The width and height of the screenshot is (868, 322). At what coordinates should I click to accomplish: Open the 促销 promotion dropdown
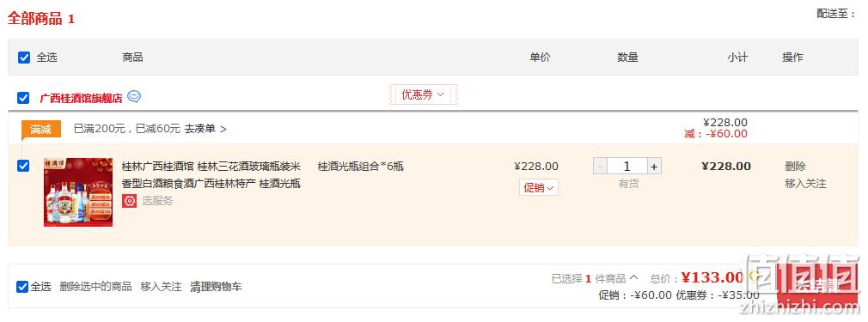539,187
